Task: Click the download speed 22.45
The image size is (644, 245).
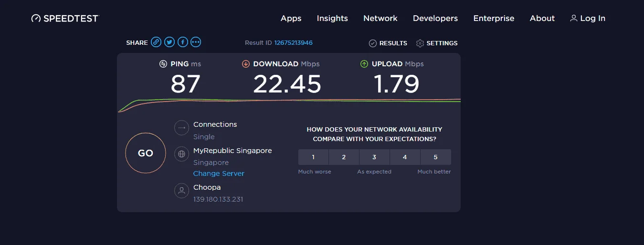Action: (287, 84)
